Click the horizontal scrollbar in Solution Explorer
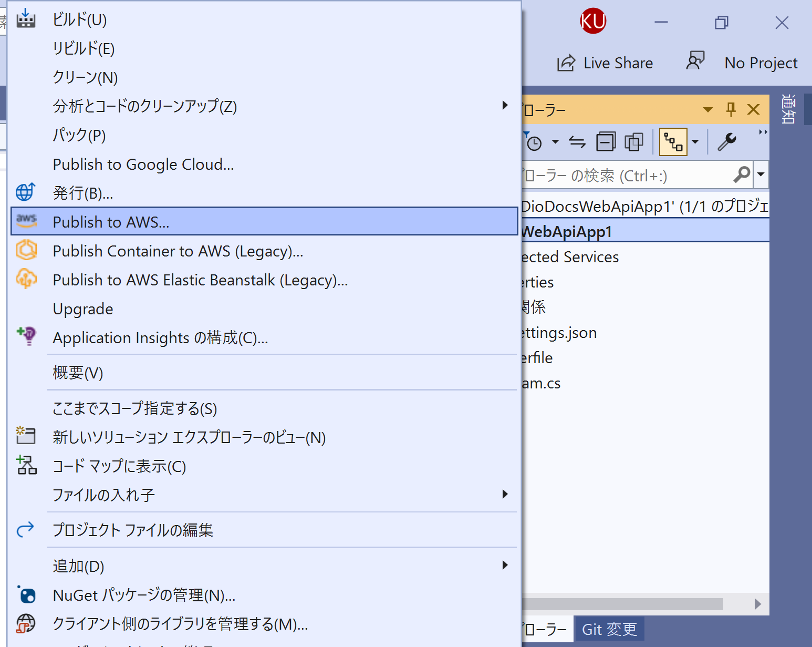This screenshot has height=647, width=812. point(622,604)
